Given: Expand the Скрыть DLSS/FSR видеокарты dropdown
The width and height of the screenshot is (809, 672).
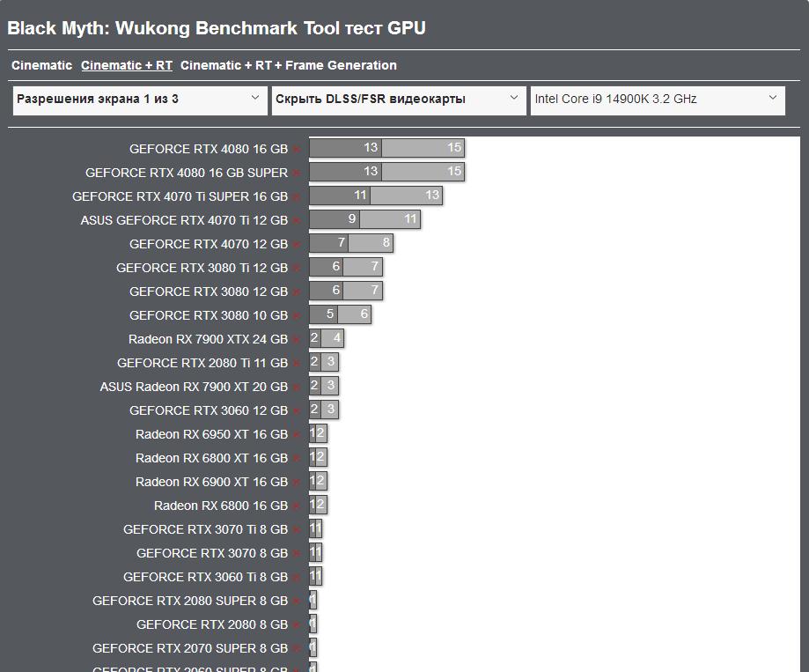Looking at the screenshot, I should 399,100.
